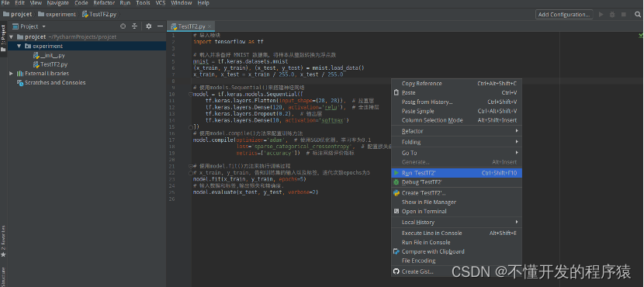Open the Edit menu
The image size is (644, 287).
click(19, 3)
